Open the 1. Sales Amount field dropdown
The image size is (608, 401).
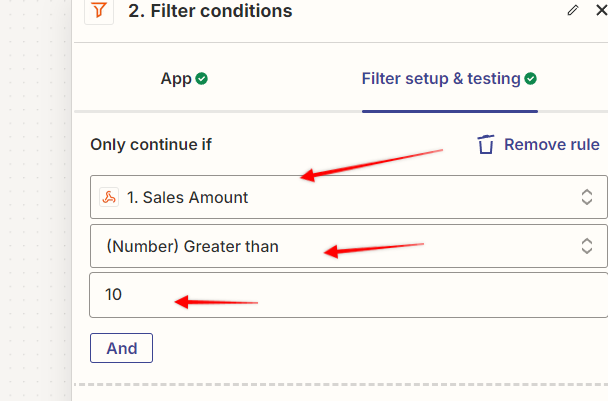coord(349,197)
